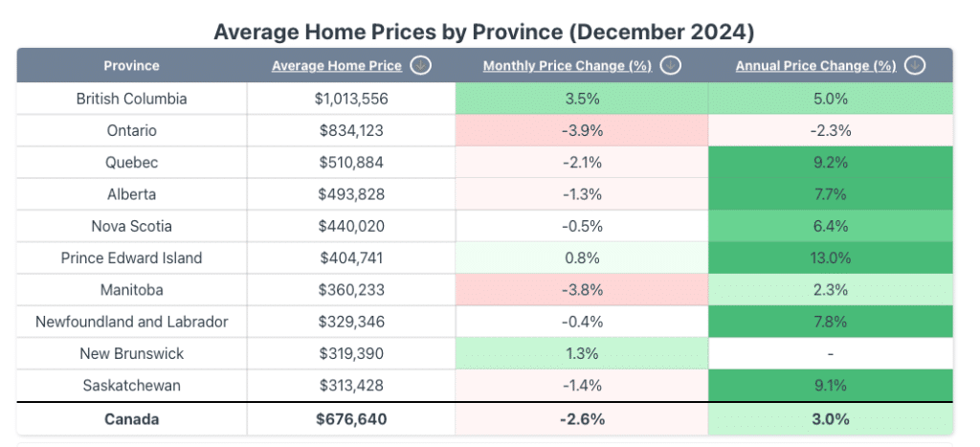Select the Nova Scotia province cell
The image size is (980, 447).
(132, 226)
